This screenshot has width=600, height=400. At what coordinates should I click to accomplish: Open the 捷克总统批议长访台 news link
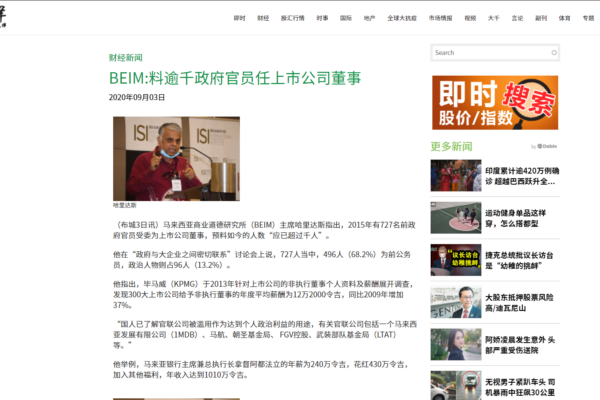[x=519, y=260]
